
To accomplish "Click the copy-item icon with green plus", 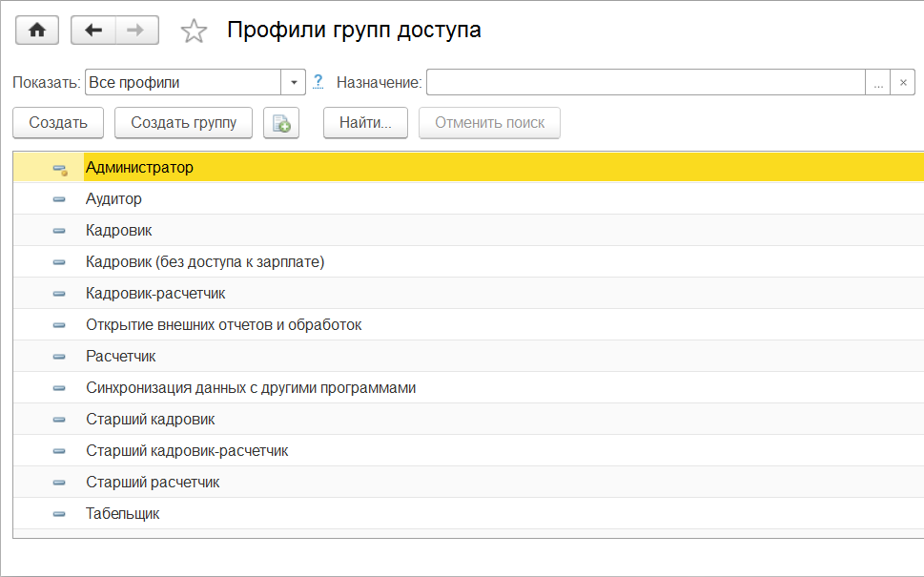I will pyautogui.click(x=281, y=123).
